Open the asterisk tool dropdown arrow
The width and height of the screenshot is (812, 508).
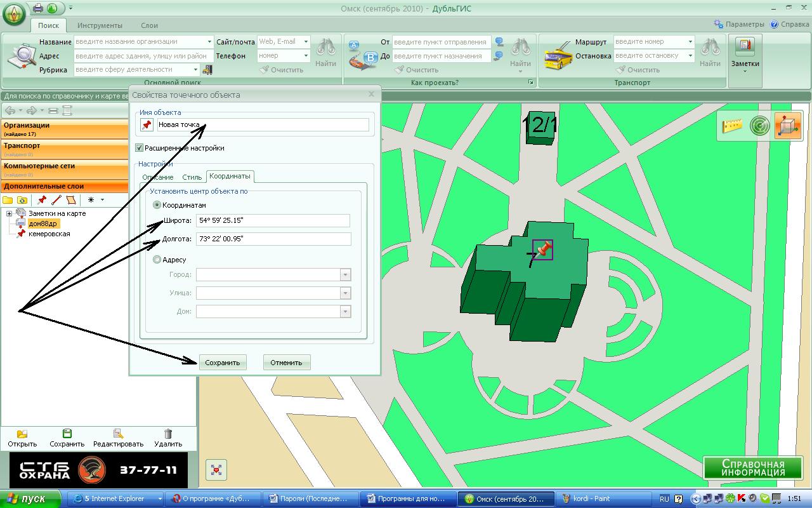(x=102, y=200)
